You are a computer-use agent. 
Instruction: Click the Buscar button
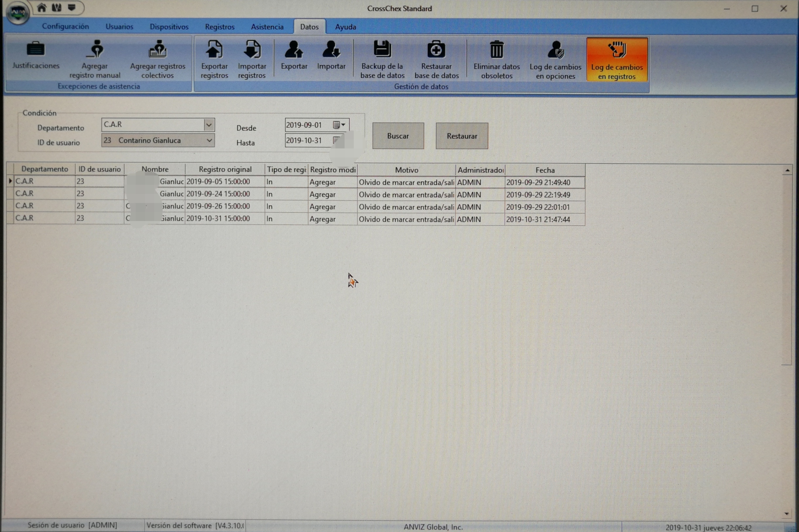coord(398,136)
